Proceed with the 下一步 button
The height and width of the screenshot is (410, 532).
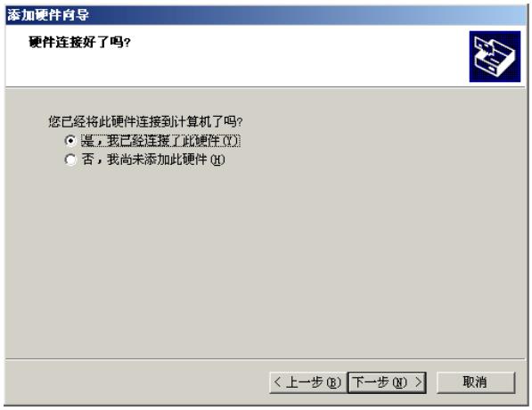(387, 382)
